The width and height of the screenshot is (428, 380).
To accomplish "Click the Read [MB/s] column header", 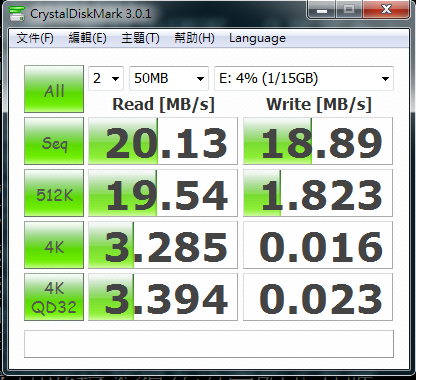I will (163, 104).
